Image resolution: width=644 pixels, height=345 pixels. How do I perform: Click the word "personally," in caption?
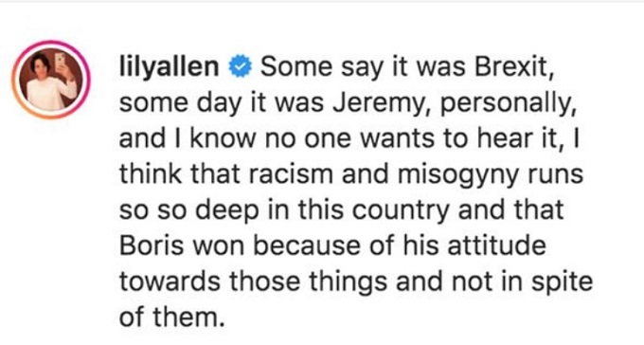(509, 103)
